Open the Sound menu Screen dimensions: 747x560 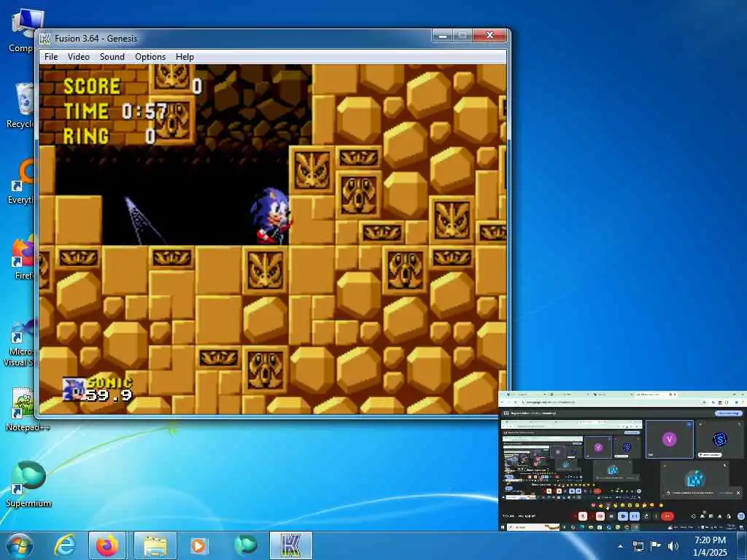[112, 57]
